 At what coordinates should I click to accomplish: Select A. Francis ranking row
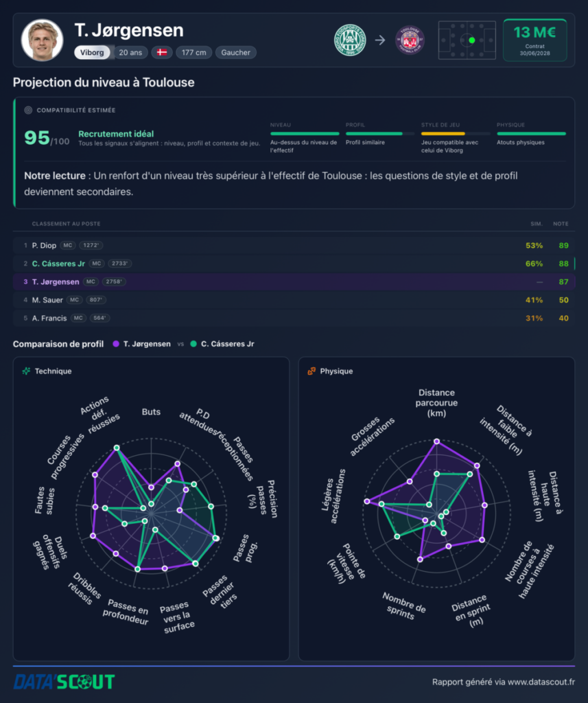point(294,318)
